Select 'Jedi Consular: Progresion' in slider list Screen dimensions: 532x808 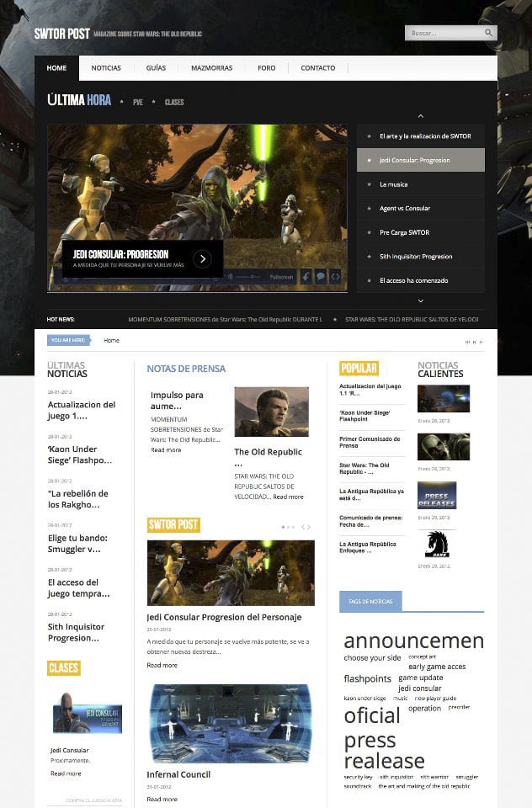coord(421,160)
